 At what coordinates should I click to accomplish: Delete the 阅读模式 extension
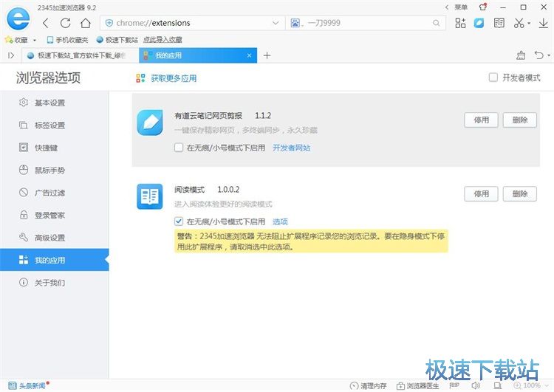click(520, 194)
